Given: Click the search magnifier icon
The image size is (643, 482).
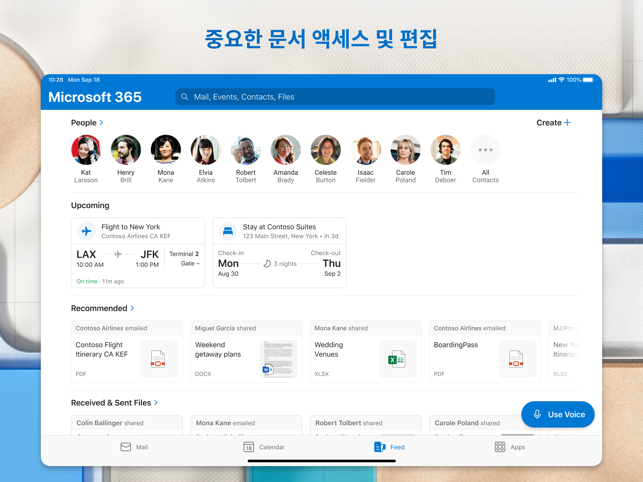Looking at the screenshot, I should [185, 97].
